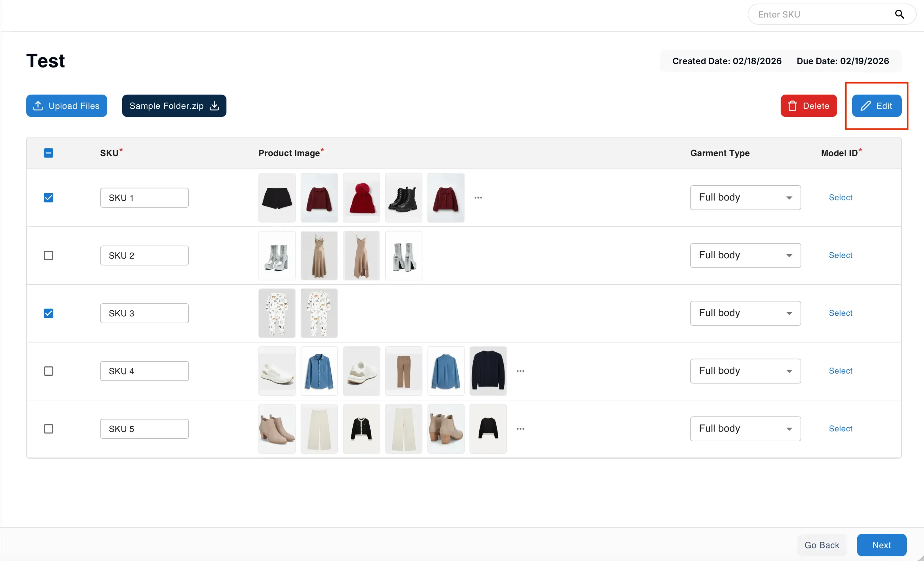This screenshot has height=561, width=924.
Task: Open second printed pajama thumbnail in SKU 3
Action: tap(320, 313)
